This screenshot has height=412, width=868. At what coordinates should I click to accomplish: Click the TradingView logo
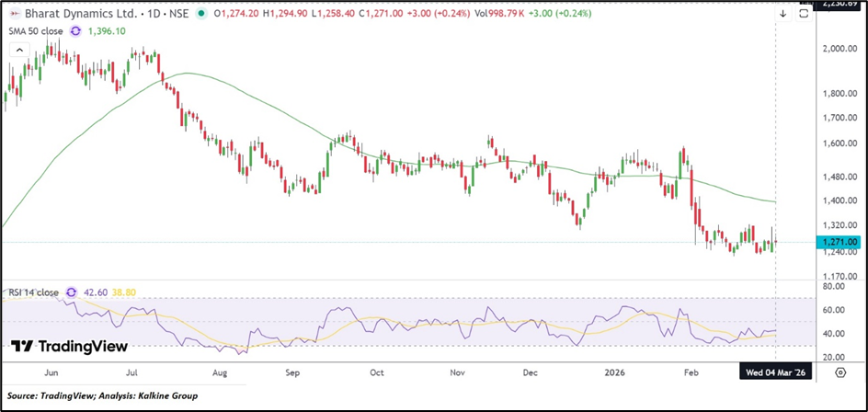[x=69, y=347]
